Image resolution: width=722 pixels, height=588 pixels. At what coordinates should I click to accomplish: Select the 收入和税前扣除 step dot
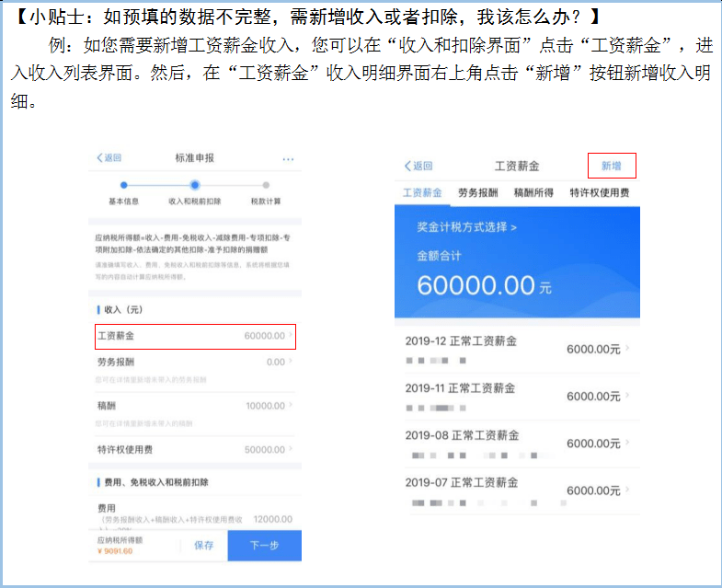pos(195,185)
